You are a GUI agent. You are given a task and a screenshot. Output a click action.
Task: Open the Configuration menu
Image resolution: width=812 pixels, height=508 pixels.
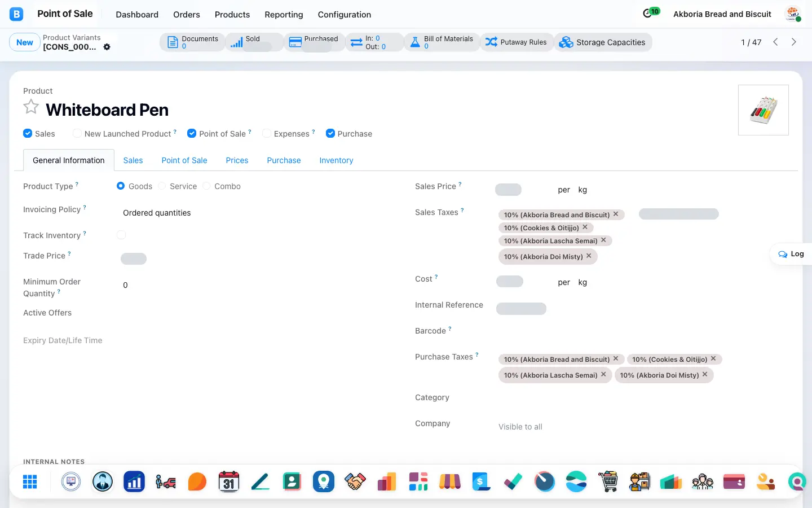coord(345,15)
